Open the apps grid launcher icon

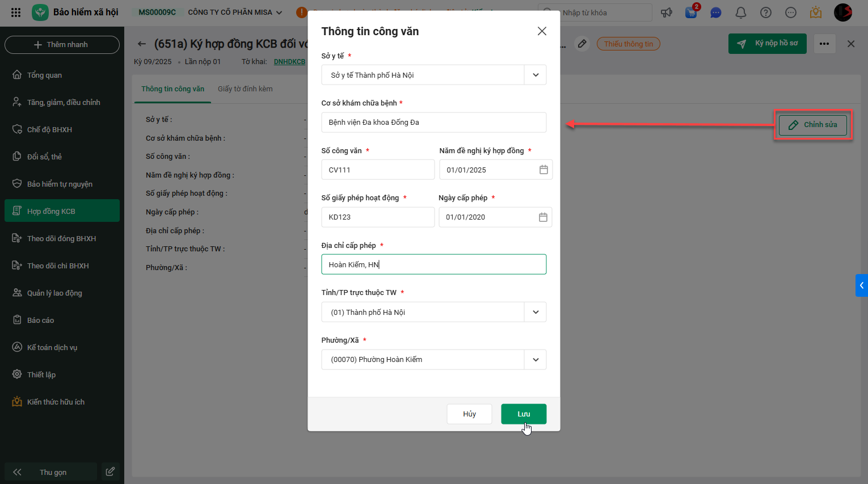pos(16,12)
